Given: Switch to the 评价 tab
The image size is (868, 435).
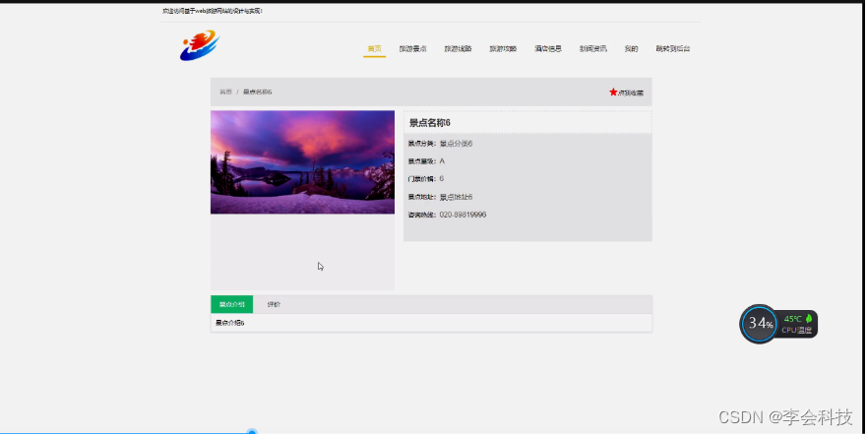Looking at the screenshot, I should pyautogui.click(x=274, y=304).
